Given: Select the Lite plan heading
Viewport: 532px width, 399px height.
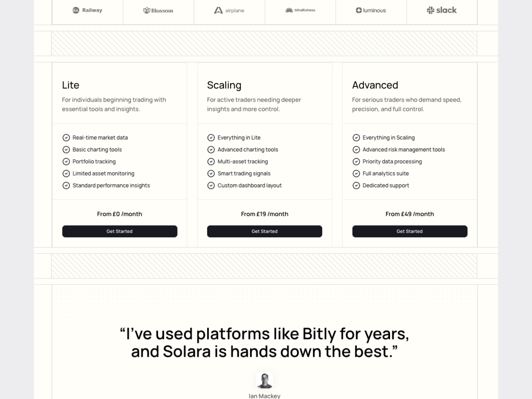Looking at the screenshot, I should (x=70, y=85).
